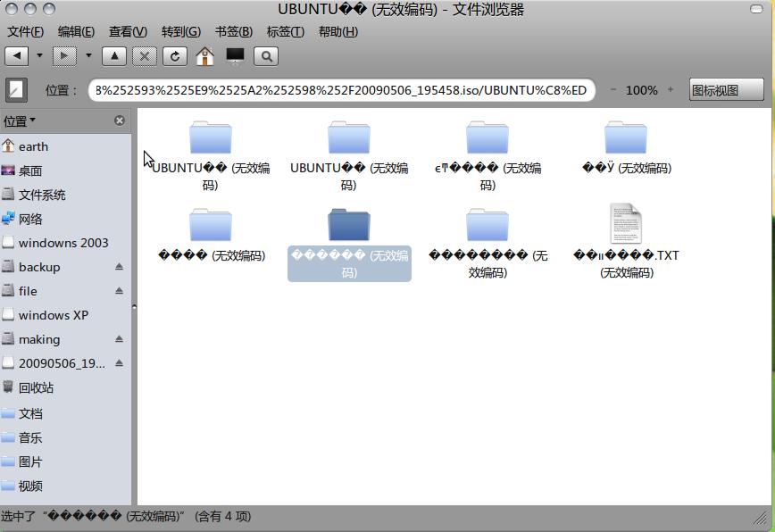Eject the making volume
The width and height of the screenshot is (775, 532).
point(119,339)
